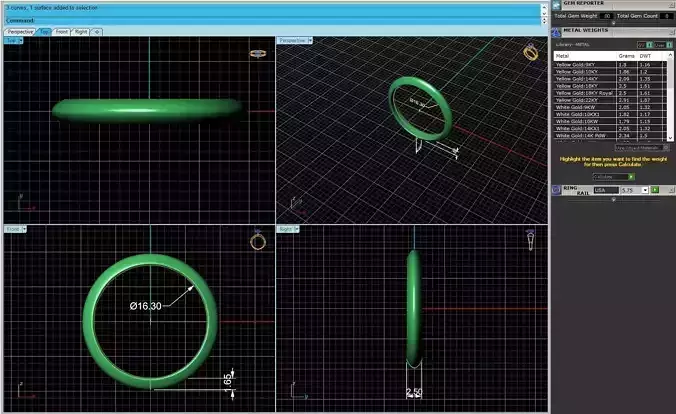Toggle the User library green button
The height and width of the screenshot is (414, 676).
click(670, 45)
